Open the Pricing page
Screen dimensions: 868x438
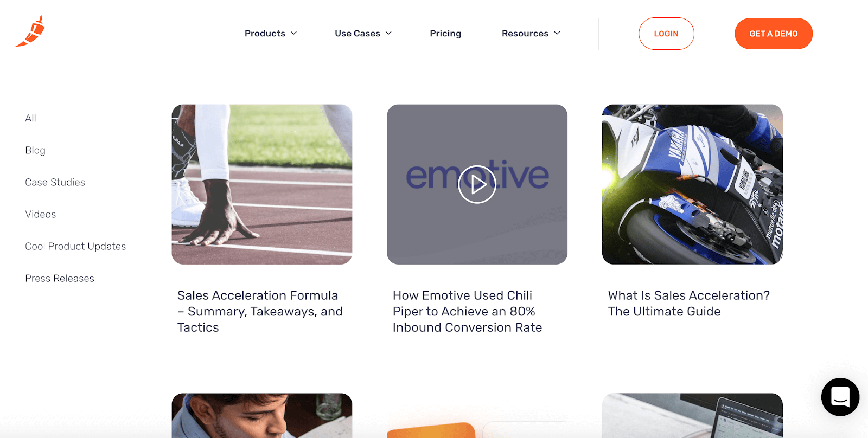tap(445, 34)
